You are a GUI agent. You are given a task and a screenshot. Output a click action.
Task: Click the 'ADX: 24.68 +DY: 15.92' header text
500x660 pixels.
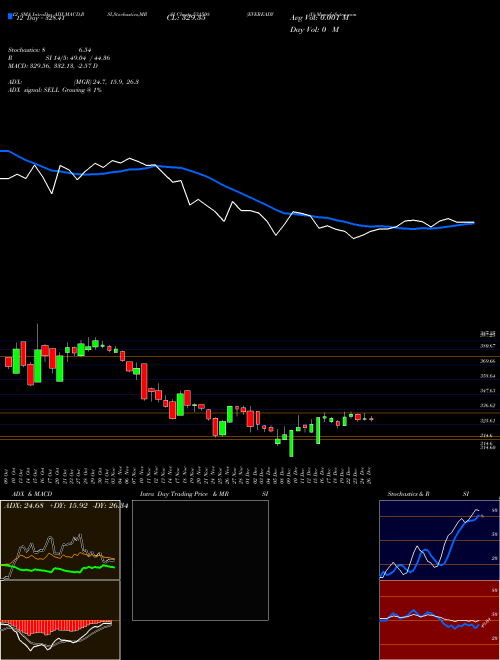tap(46, 505)
